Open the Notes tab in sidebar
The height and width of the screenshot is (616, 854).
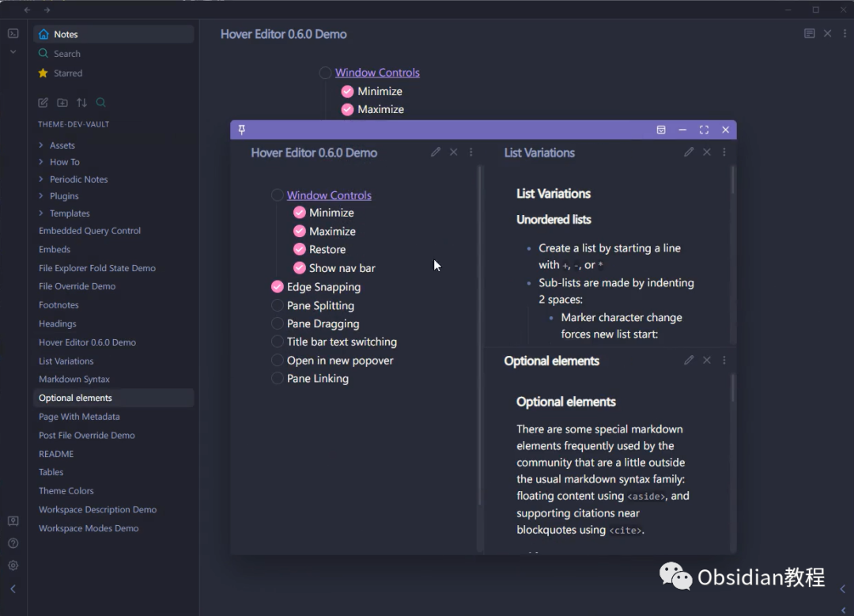click(114, 34)
